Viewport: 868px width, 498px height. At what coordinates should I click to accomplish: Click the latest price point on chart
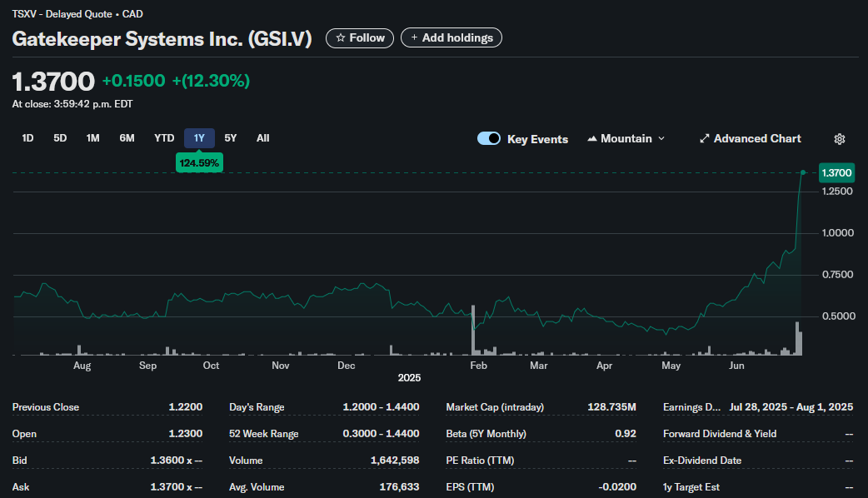803,172
